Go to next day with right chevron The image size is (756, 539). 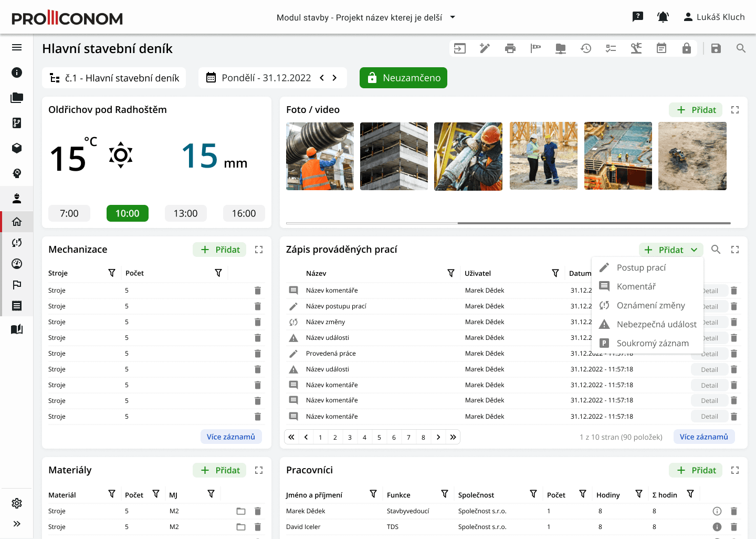coord(334,78)
